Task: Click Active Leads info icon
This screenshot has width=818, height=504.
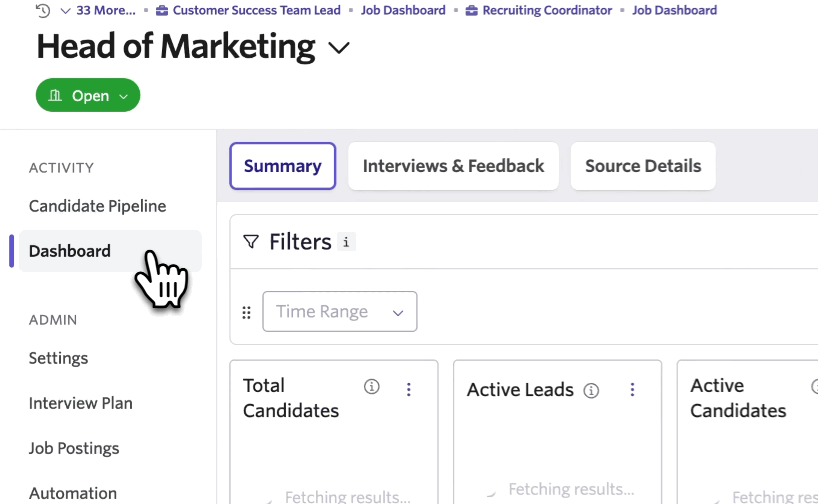Action: (x=591, y=390)
